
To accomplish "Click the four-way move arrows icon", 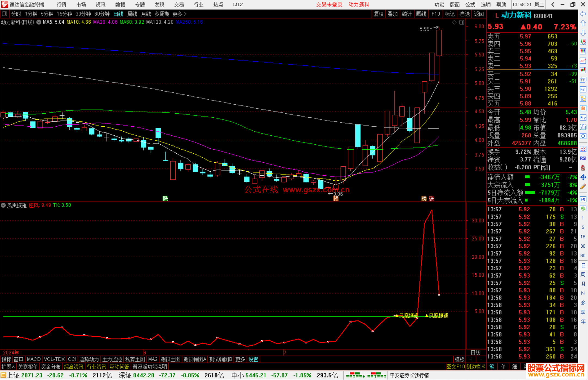I will click(x=583, y=177).
